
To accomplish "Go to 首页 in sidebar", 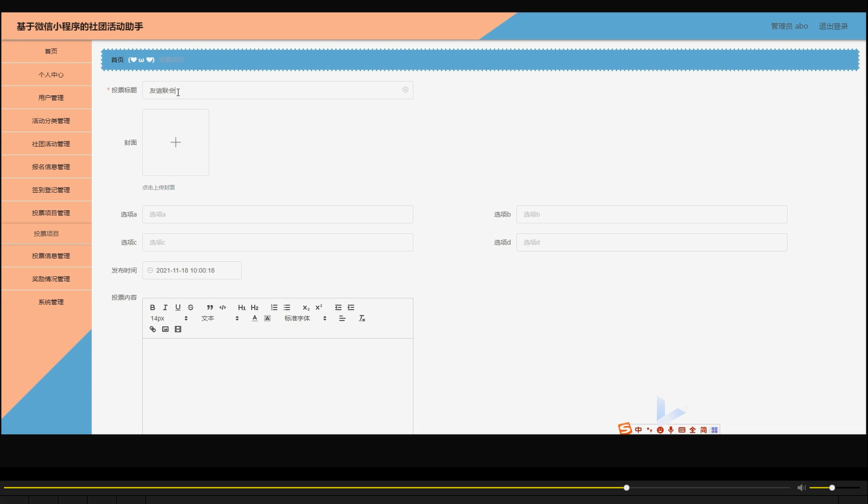I will 46,51.
